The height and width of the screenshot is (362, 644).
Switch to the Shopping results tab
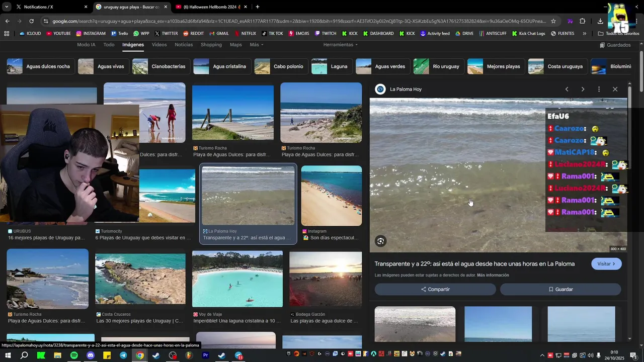pos(211,45)
